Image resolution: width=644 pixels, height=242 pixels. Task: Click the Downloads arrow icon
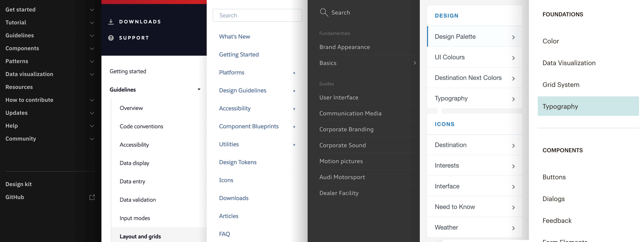click(x=111, y=22)
